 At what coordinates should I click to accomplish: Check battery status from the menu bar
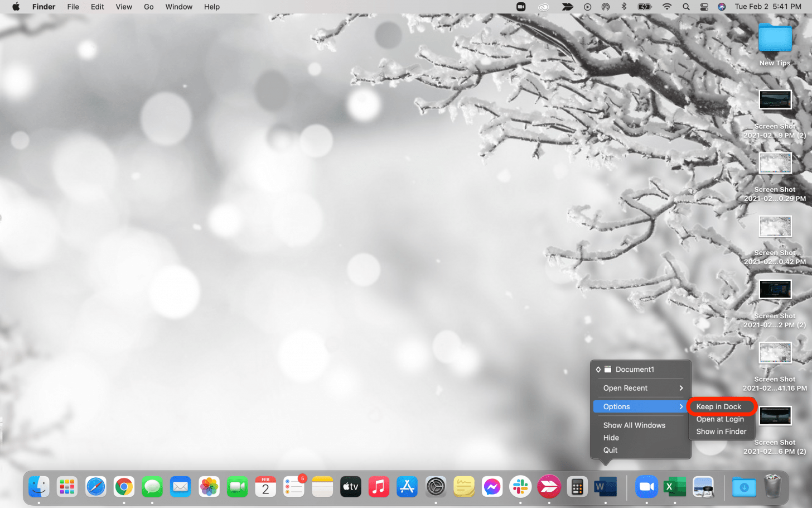[642, 7]
